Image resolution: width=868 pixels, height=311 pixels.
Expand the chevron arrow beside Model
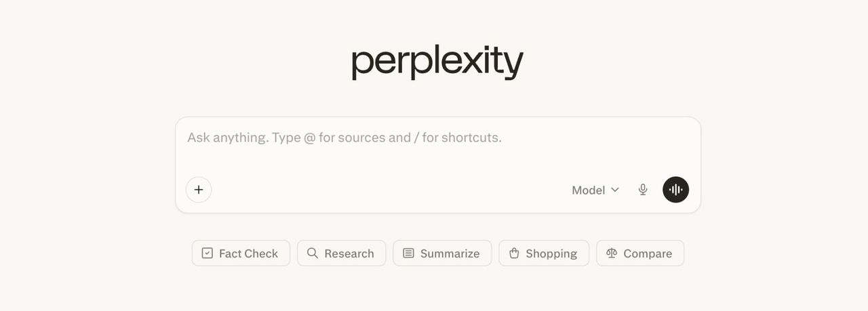click(615, 190)
